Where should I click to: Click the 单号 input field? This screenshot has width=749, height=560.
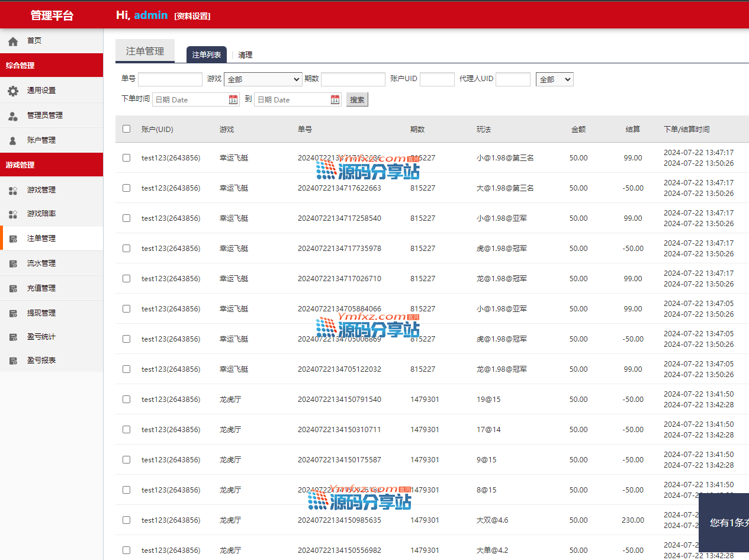click(170, 79)
